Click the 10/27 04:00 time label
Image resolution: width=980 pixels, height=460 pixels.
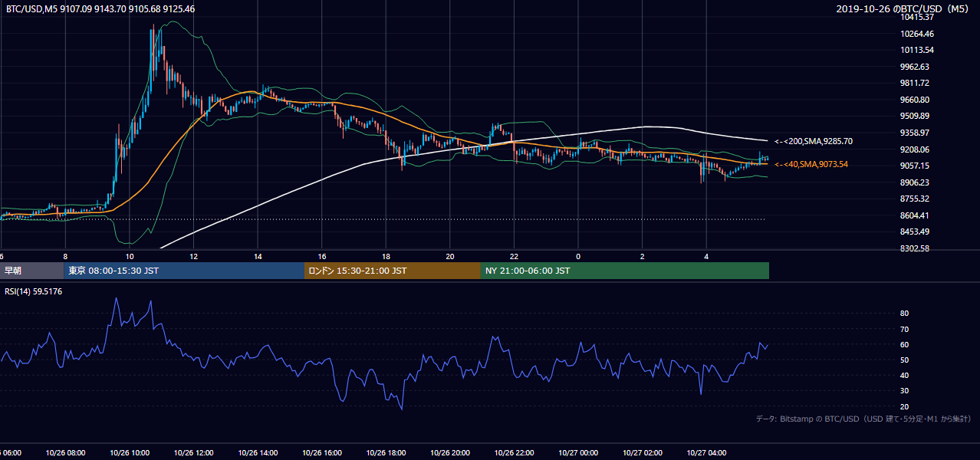706,453
